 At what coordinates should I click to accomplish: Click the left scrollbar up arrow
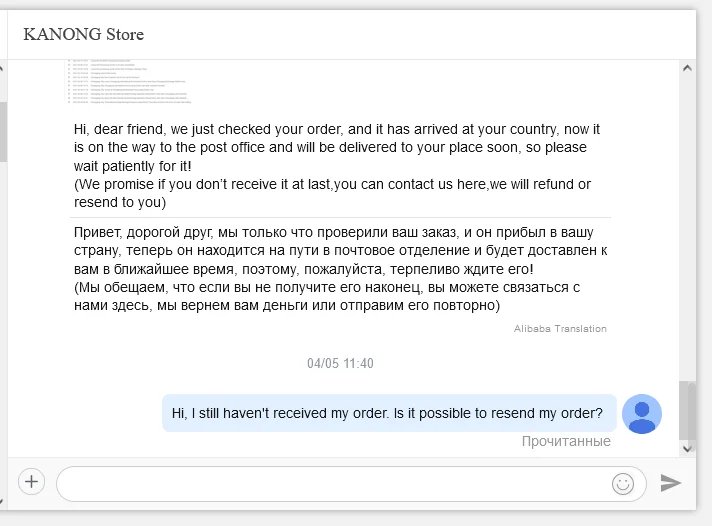[x=3, y=68]
